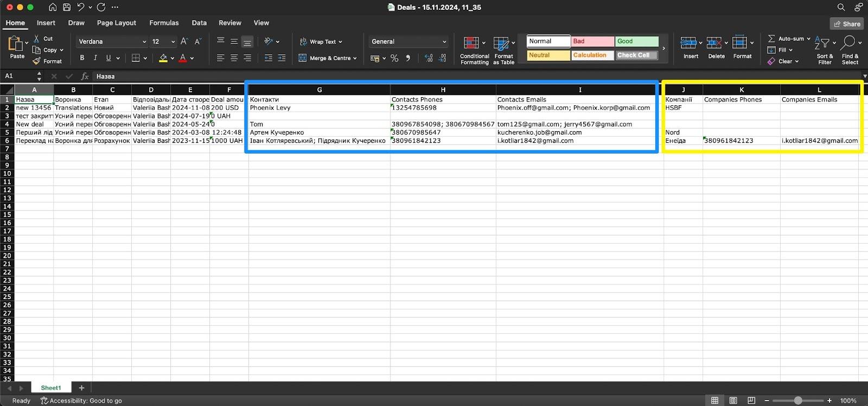Toggle Italic formatting

pos(95,58)
